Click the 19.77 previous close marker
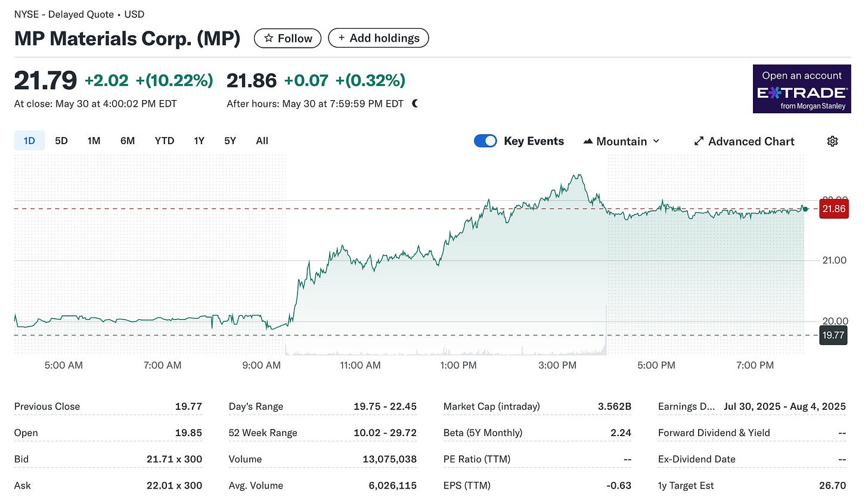 [833, 335]
